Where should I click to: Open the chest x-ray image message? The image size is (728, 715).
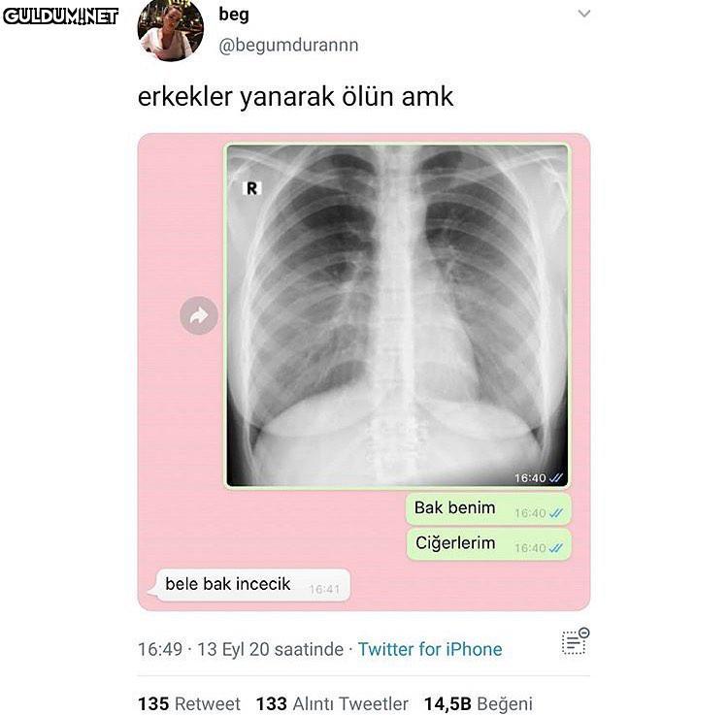pyautogui.click(x=397, y=315)
